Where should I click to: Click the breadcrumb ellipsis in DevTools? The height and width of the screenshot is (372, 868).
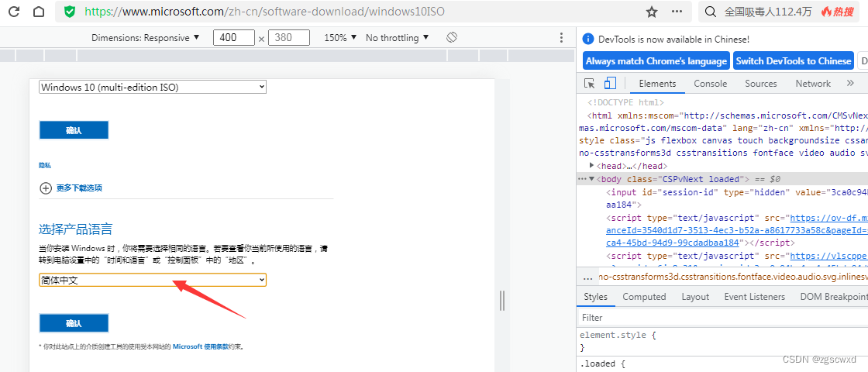click(x=588, y=276)
